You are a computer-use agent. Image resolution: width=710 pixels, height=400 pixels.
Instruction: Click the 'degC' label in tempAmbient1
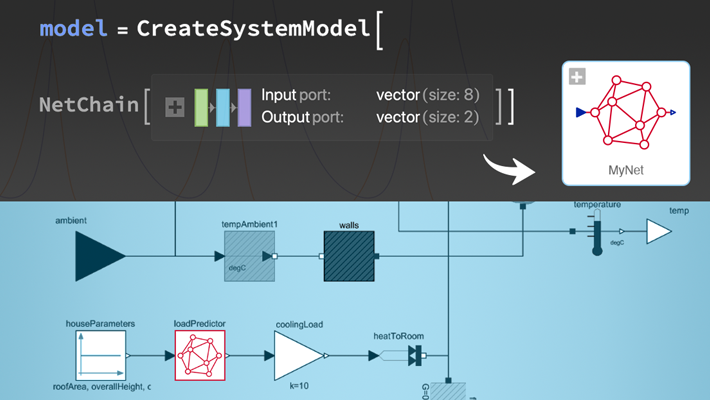tap(237, 268)
